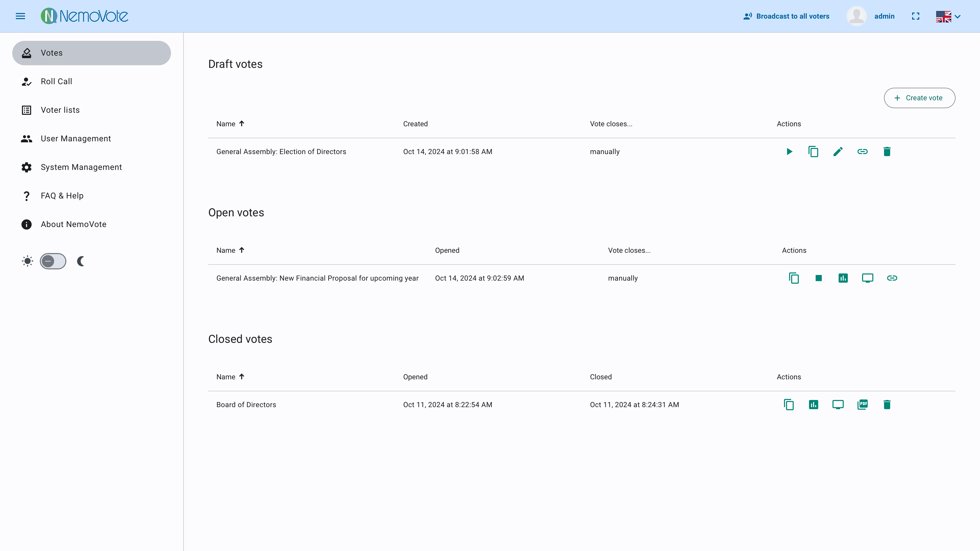Viewport: 980px width, 551px height.
Task: Enable dark mode via moon icon
Action: [81, 261]
